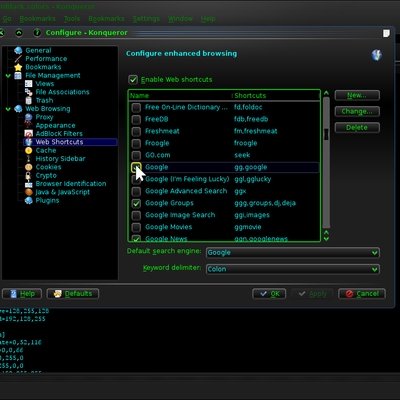Image resolution: width=400 pixels, height=400 pixels.
Task: Open AdBlocK Filters icon
Action: (x=29, y=134)
